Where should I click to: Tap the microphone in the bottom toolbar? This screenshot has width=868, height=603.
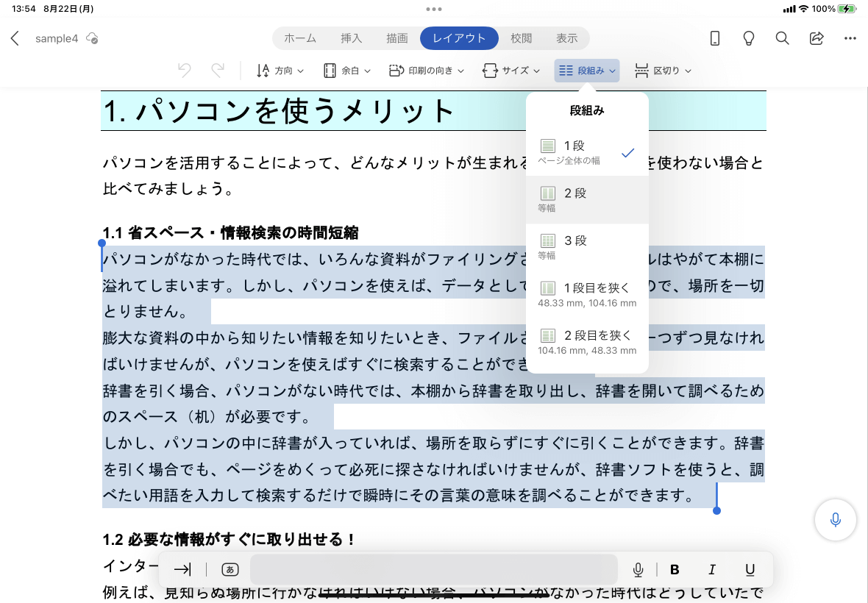tap(638, 569)
